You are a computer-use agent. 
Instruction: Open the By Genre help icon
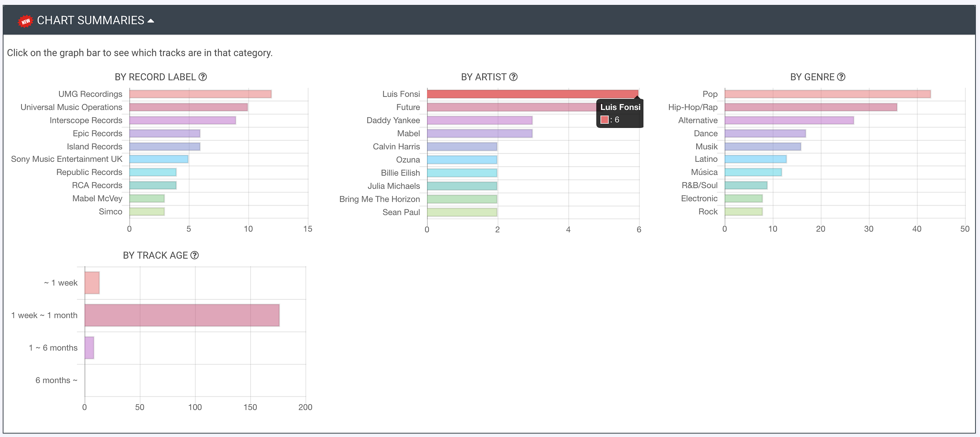(841, 77)
